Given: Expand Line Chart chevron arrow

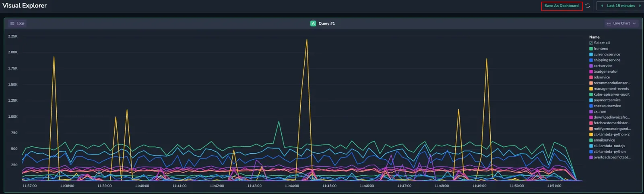Looking at the screenshot, I should click(x=634, y=23).
